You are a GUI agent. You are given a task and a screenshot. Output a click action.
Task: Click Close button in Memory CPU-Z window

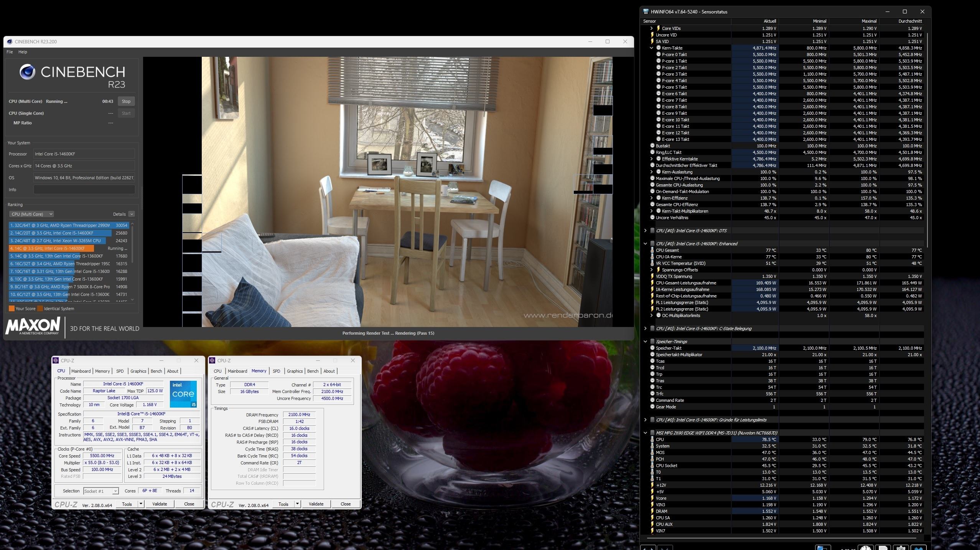point(346,504)
